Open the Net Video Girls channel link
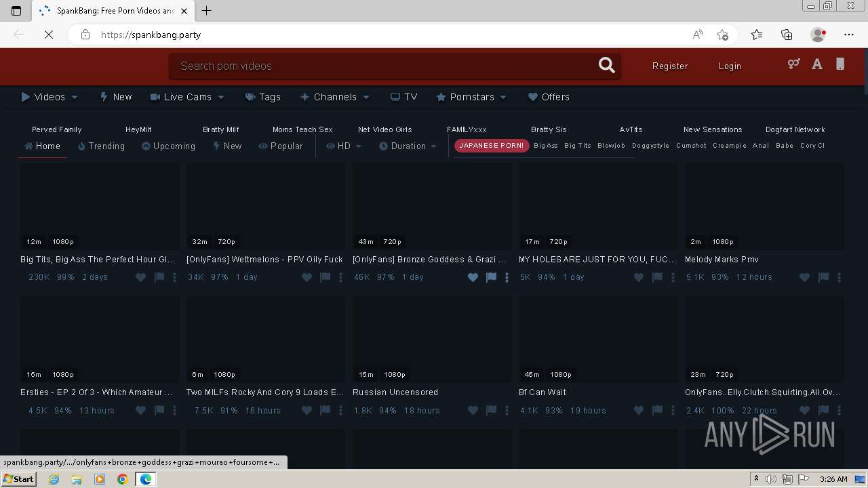868x488 pixels. 384,129
